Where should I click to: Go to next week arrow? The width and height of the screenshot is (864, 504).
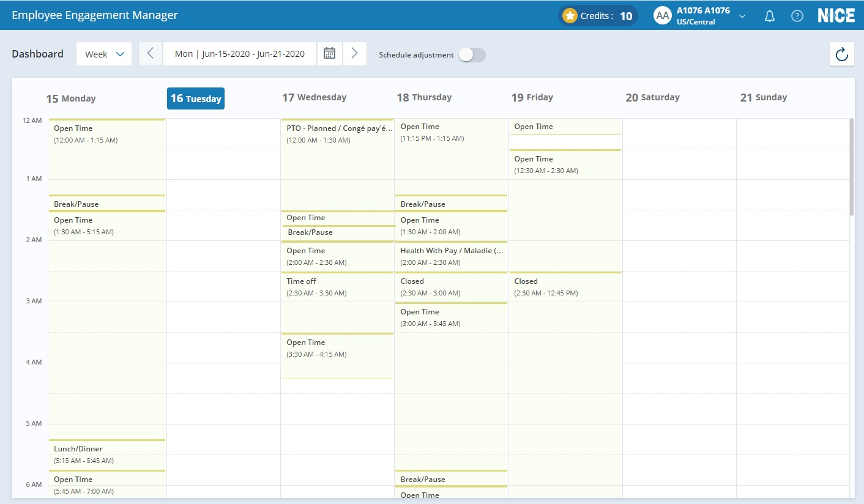354,54
